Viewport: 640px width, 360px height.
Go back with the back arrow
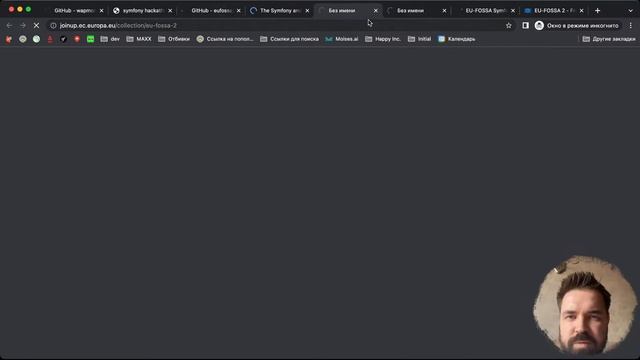coord(9,25)
